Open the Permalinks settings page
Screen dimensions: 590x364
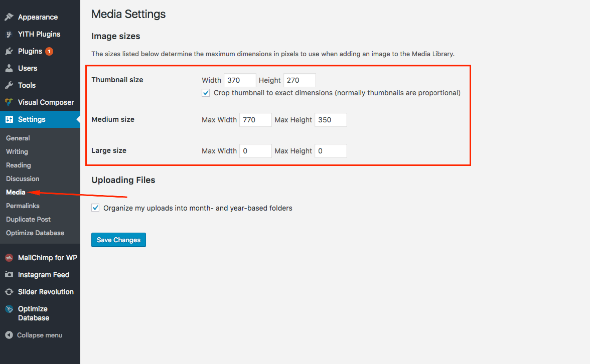23,206
